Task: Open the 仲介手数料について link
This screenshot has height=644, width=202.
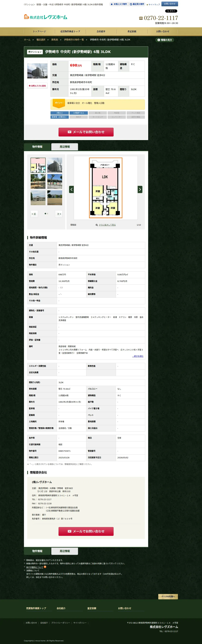Action: click(x=35, y=567)
